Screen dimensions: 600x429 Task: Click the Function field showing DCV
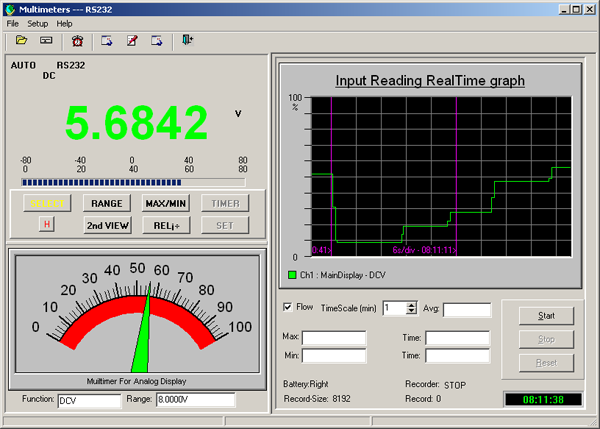(x=89, y=400)
